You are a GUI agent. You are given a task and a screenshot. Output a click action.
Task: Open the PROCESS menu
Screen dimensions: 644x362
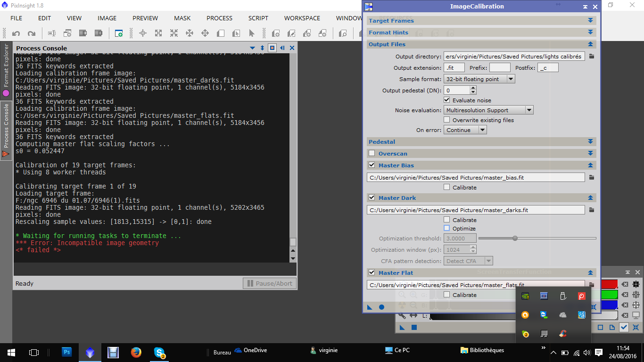[x=219, y=18]
